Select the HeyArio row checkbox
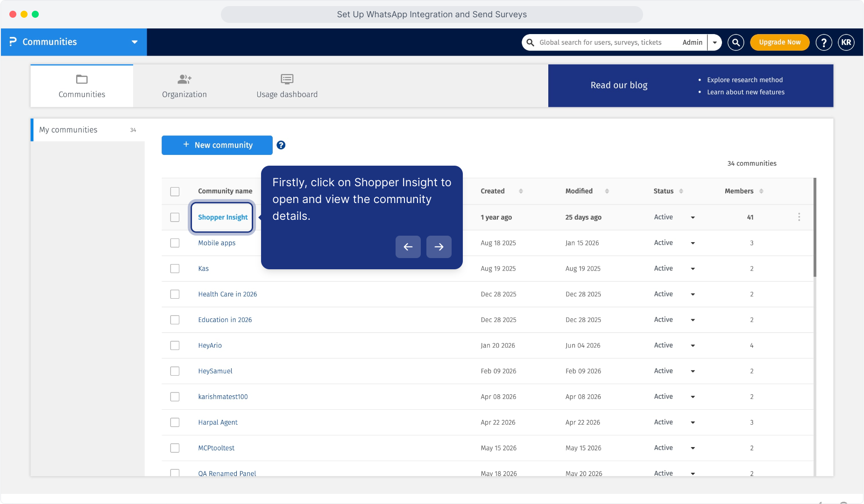Screen dimensions: 864x504 tap(175, 346)
